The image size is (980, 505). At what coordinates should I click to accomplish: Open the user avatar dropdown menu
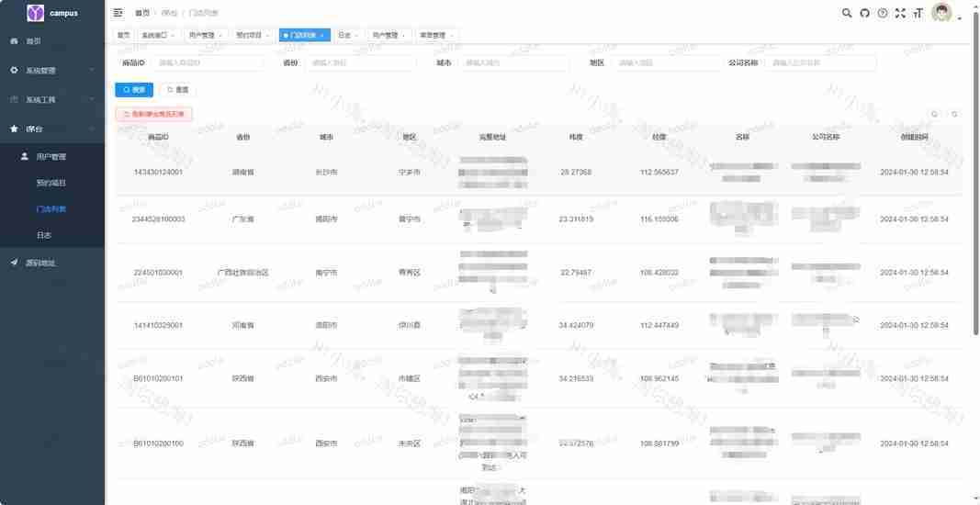pyautogui.click(x=944, y=13)
